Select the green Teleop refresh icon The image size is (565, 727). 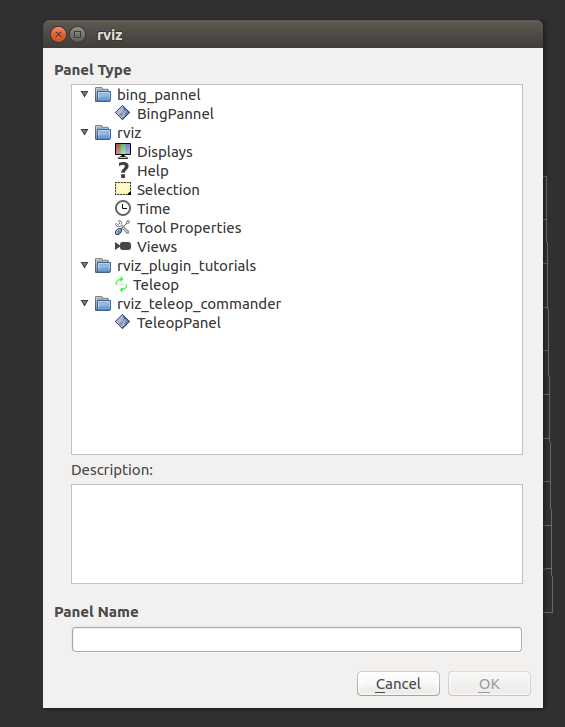point(121,284)
